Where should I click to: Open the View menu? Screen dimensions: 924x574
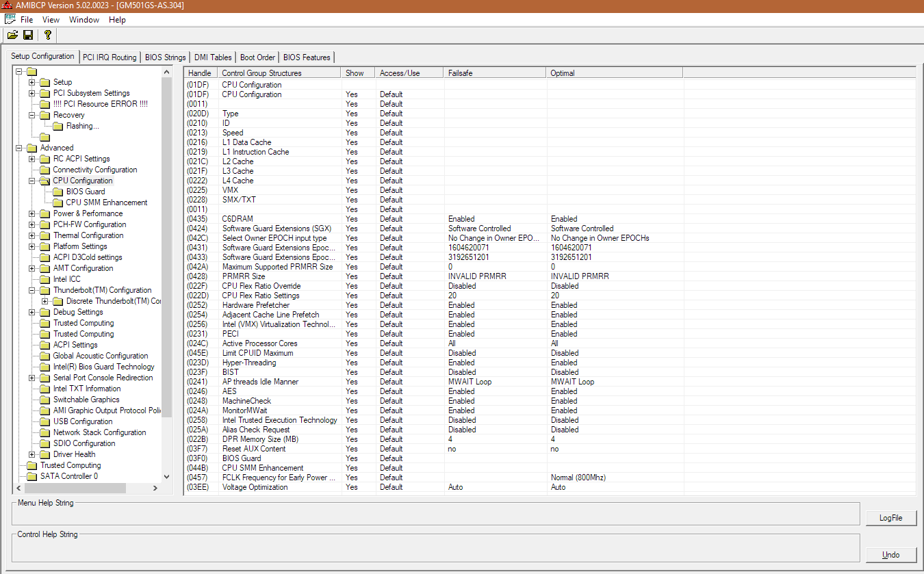pyautogui.click(x=51, y=20)
